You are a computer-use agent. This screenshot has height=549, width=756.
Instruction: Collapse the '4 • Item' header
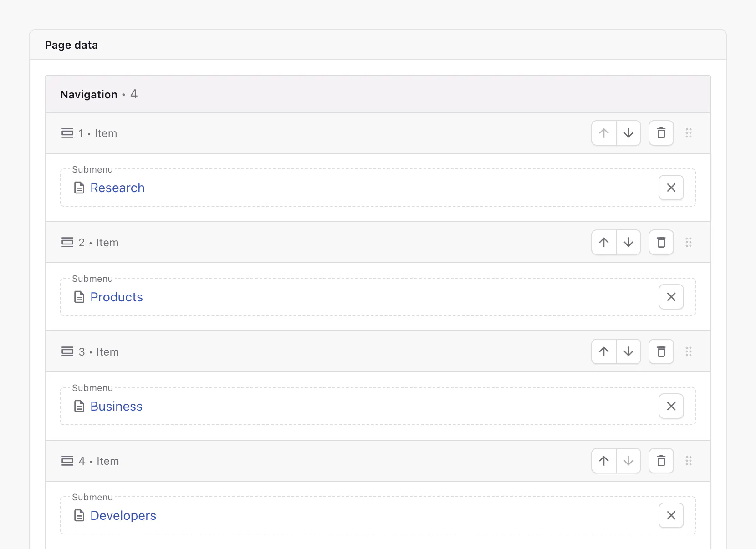[378, 461]
